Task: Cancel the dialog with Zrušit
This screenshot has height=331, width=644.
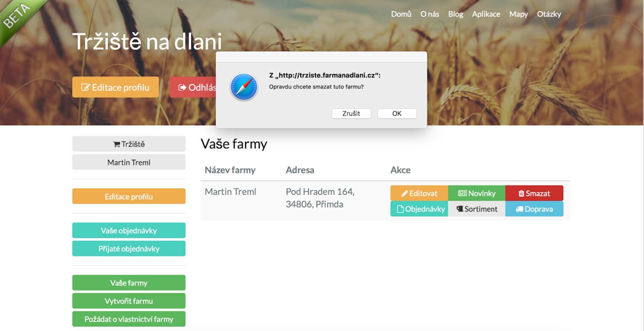Action: coord(351,113)
